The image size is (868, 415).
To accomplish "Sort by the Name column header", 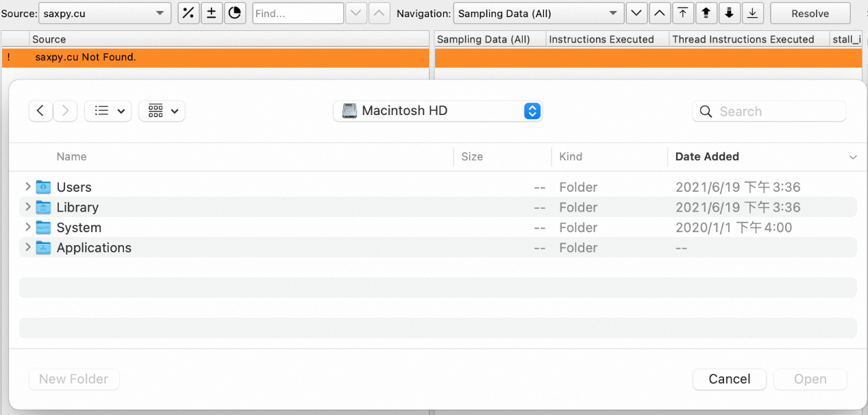I will coord(72,157).
